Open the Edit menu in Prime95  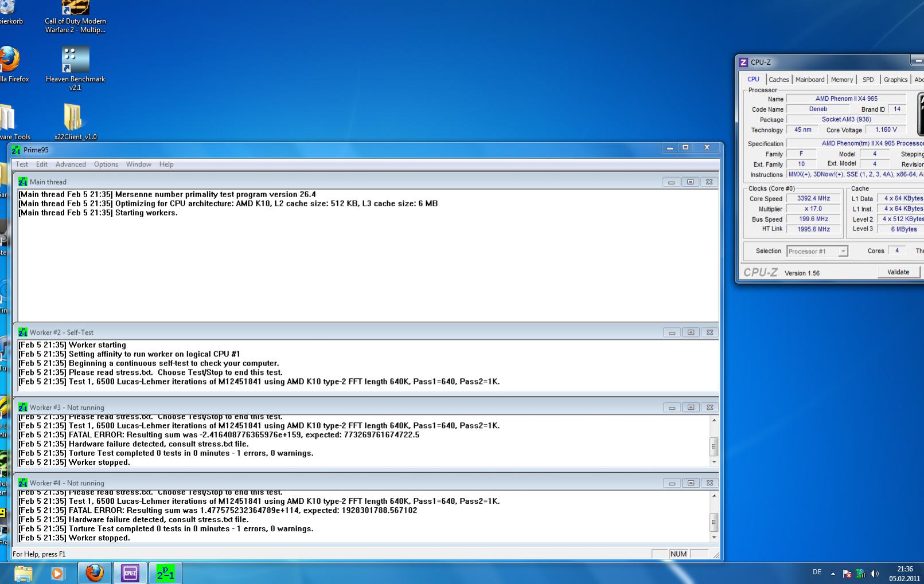coord(42,164)
